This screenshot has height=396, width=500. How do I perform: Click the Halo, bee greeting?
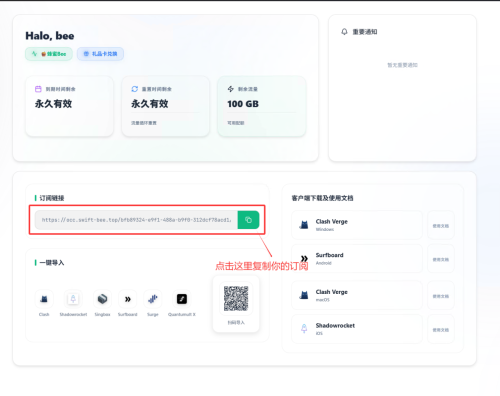50,36
